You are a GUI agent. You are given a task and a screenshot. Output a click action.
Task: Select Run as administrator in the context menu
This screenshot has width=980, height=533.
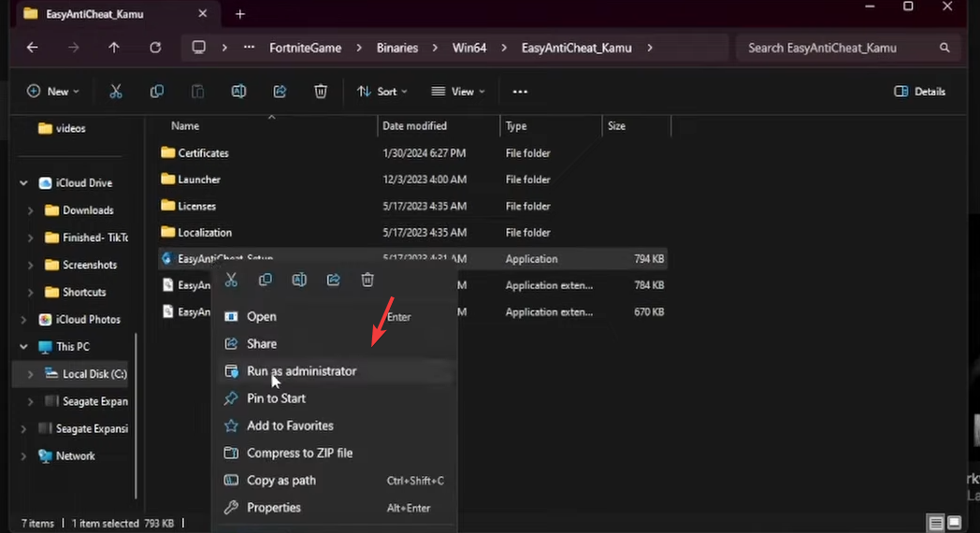[x=301, y=371]
